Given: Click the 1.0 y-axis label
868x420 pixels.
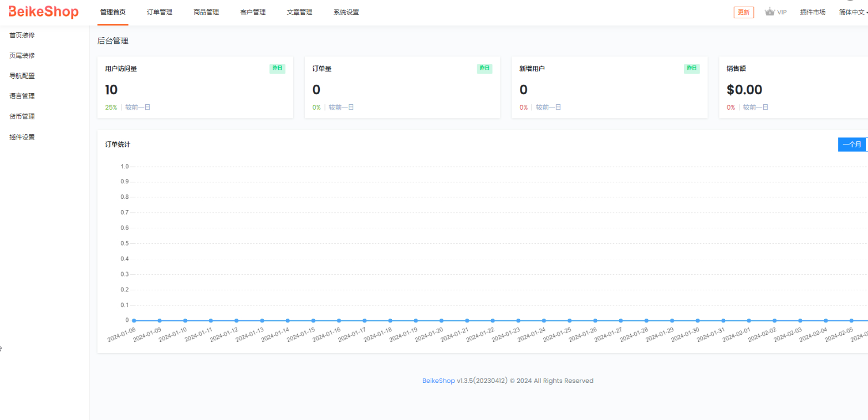Looking at the screenshot, I should coord(125,166).
